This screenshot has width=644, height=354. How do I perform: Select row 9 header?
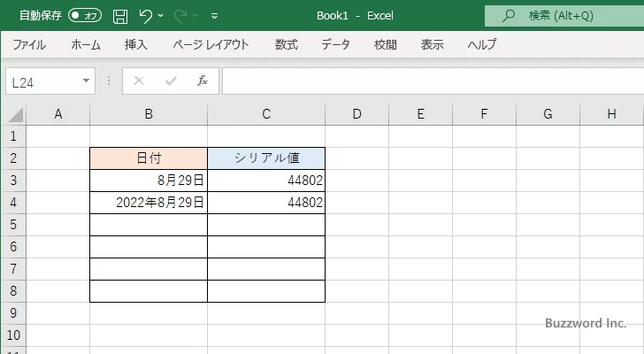click(x=13, y=313)
